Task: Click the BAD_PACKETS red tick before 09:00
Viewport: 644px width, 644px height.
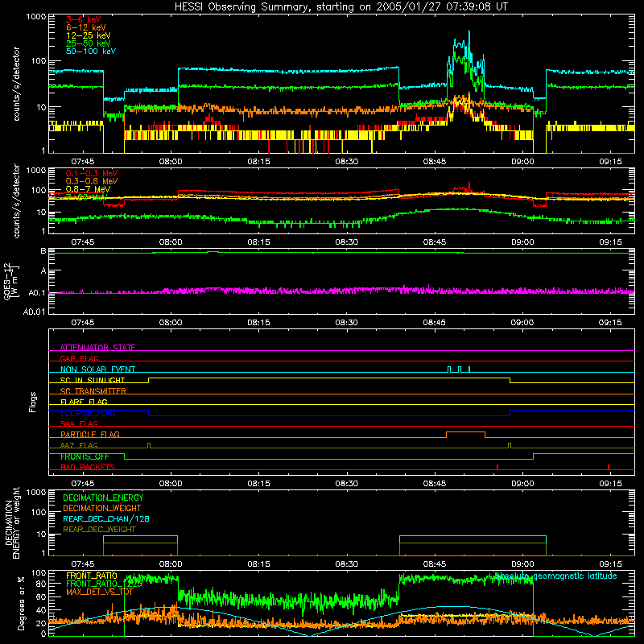Action: click(497, 467)
